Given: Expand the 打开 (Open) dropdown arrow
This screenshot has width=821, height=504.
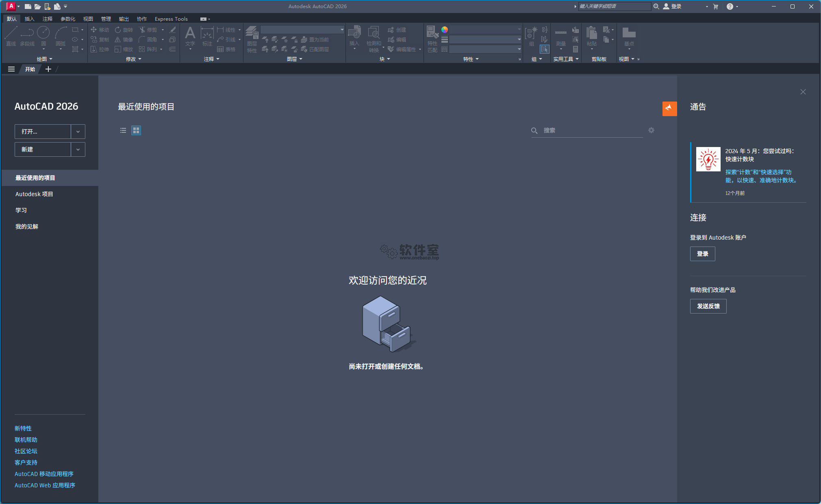Looking at the screenshot, I should (78, 132).
